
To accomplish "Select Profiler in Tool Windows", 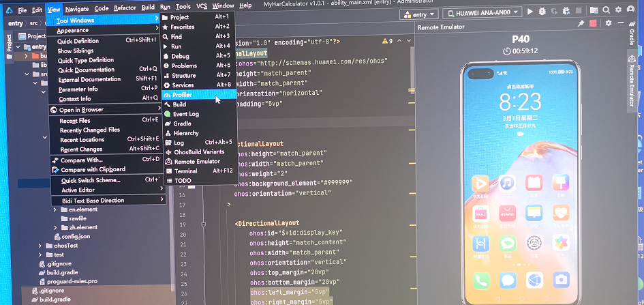I will pos(199,95).
